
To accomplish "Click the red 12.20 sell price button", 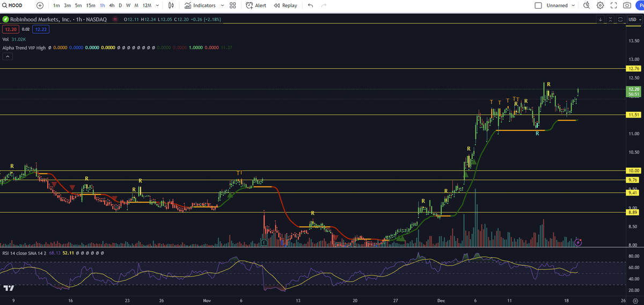I will 10,29.
